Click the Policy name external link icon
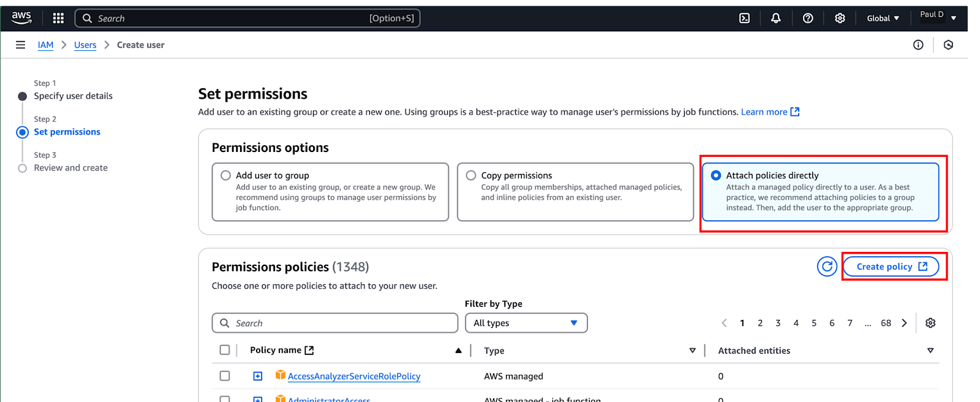980x402 pixels. (309, 350)
